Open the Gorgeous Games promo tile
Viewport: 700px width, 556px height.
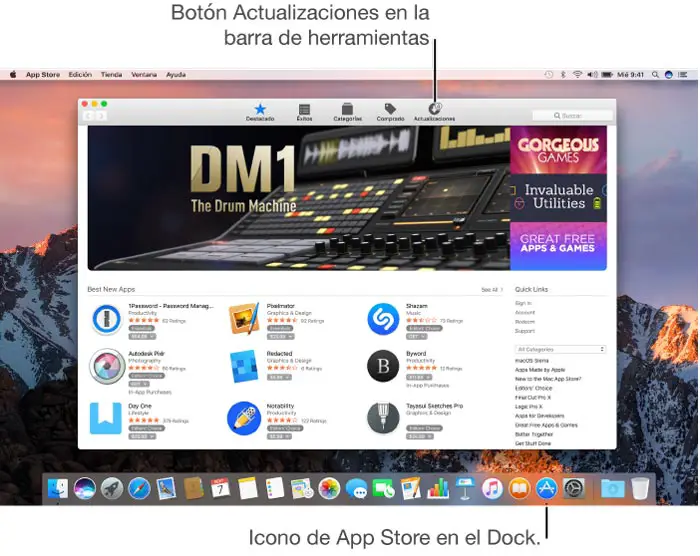[558, 150]
